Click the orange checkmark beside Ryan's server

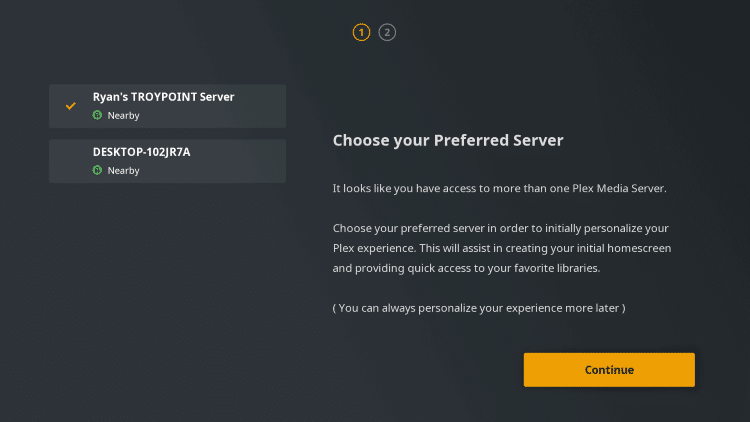70,105
